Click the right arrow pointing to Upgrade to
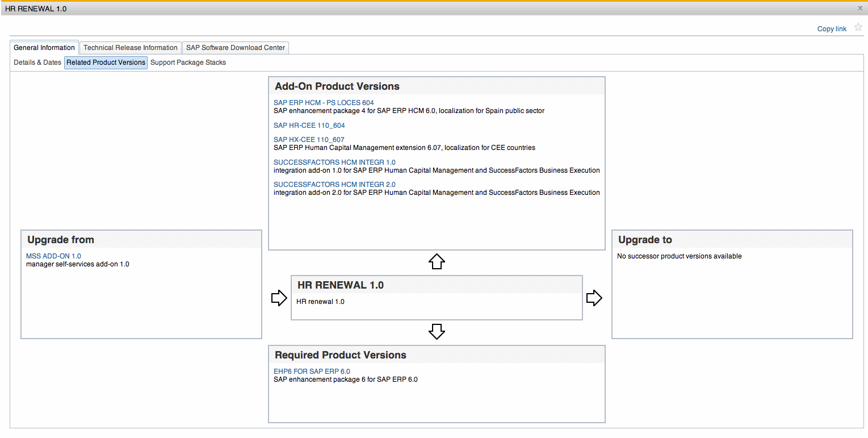This screenshot has height=438, width=868. click(594, 298)
